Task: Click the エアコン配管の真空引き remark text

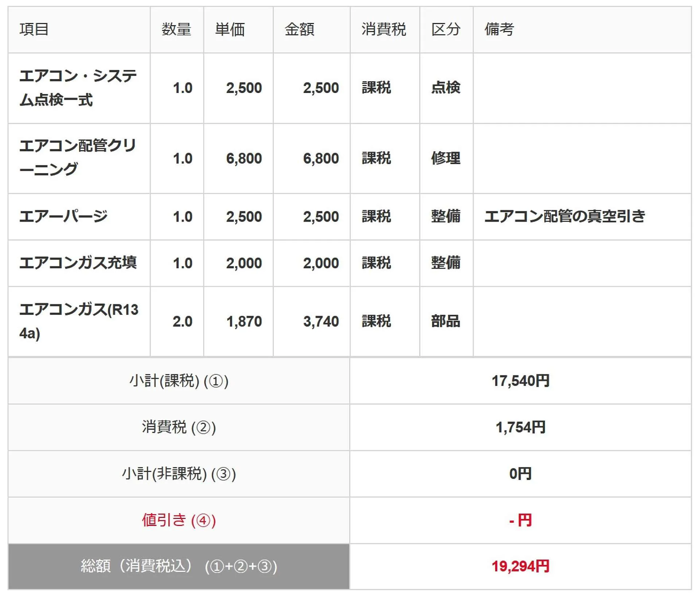Action: point(565,216)
